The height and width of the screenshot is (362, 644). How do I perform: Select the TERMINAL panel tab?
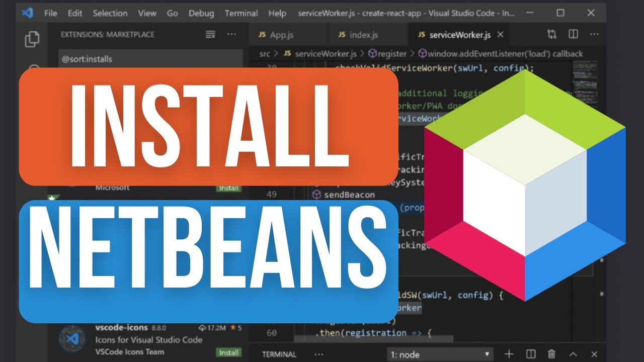(x=279, y=354)
